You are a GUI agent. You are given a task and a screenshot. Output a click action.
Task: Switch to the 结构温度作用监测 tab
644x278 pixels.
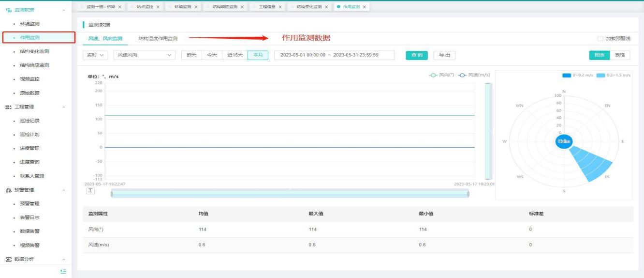tap(158, 38)
